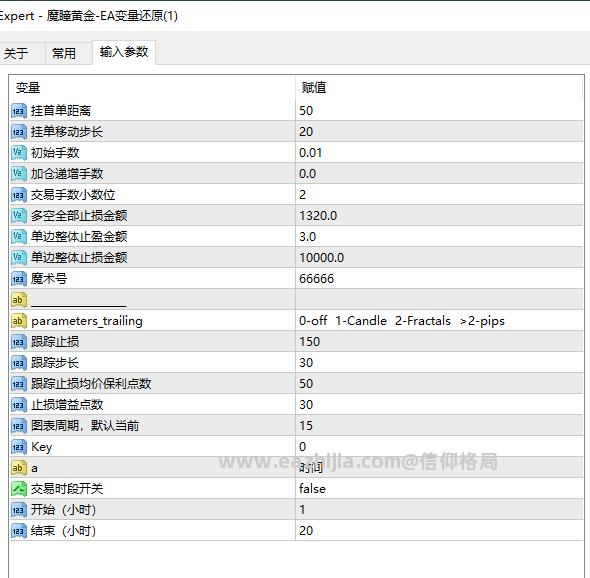Click the 赋值 column header

pos(439,88)
